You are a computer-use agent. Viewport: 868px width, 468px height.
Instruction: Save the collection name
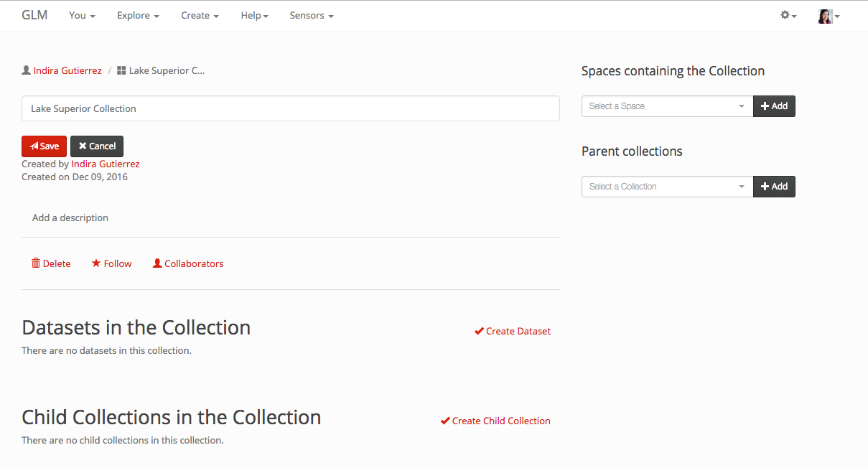coord(44,146)
